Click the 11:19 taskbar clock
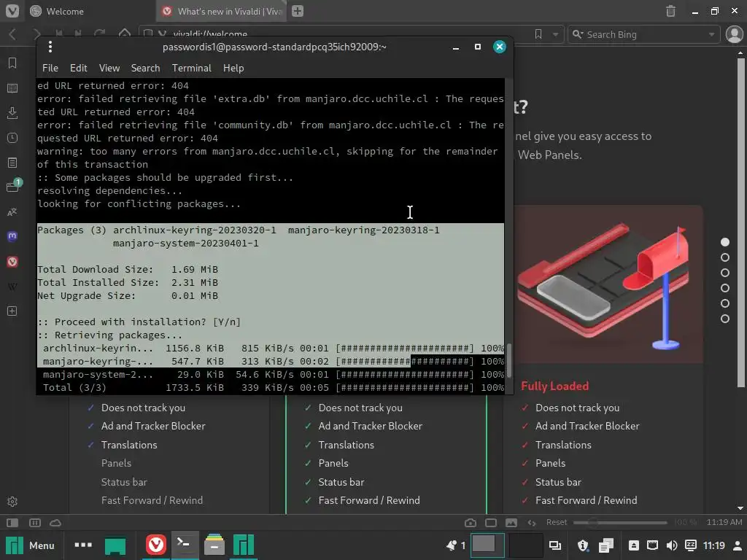This screenshot has width=747, height=560. (713, 545)
